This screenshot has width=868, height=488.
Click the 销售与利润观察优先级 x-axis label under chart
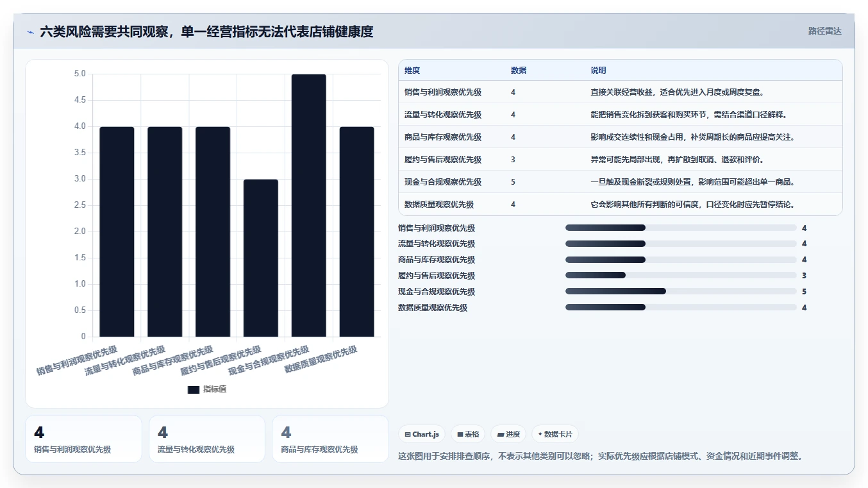pyautogui.click(x=77, y=360)
